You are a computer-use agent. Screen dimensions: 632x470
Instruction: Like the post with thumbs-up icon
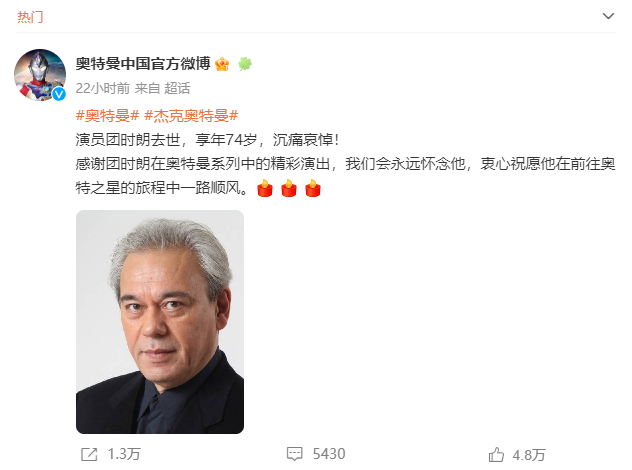tap(496, 455)
